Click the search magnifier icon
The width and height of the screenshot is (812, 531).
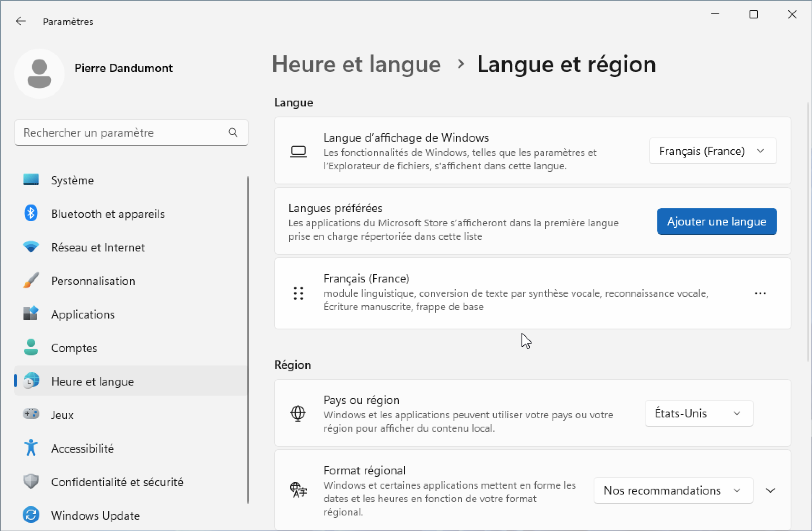click(x=233, y=132)
